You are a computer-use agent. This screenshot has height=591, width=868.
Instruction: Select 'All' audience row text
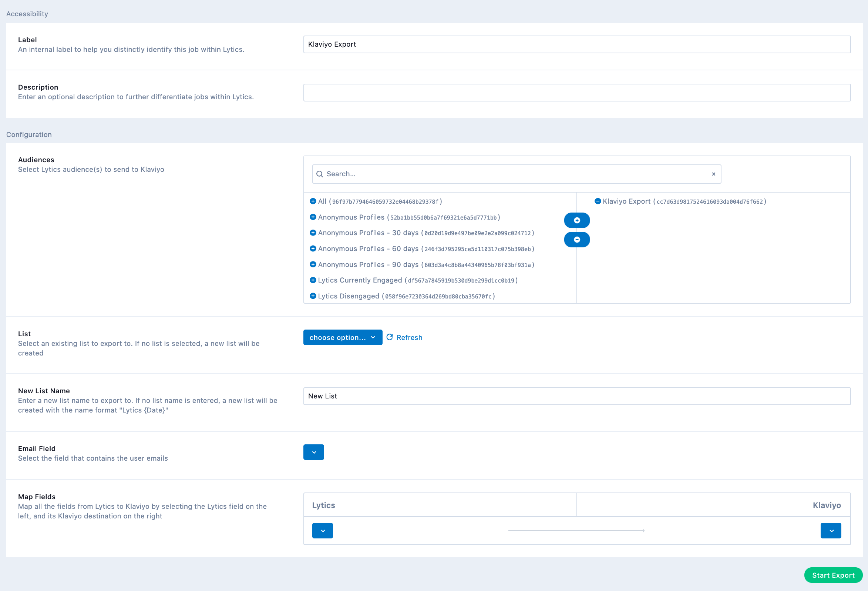(x=380, y=201)
